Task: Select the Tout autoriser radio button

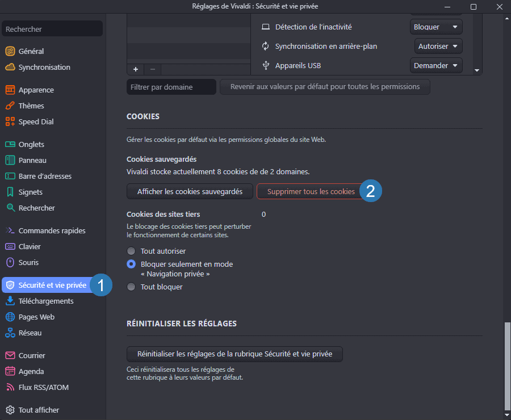Action: point(131,251)
